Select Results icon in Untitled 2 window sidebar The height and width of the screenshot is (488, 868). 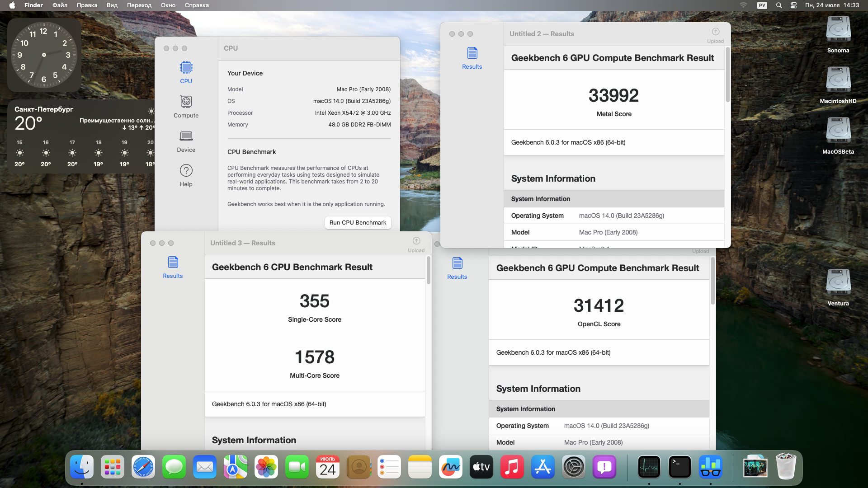click(x=472, y=58)
